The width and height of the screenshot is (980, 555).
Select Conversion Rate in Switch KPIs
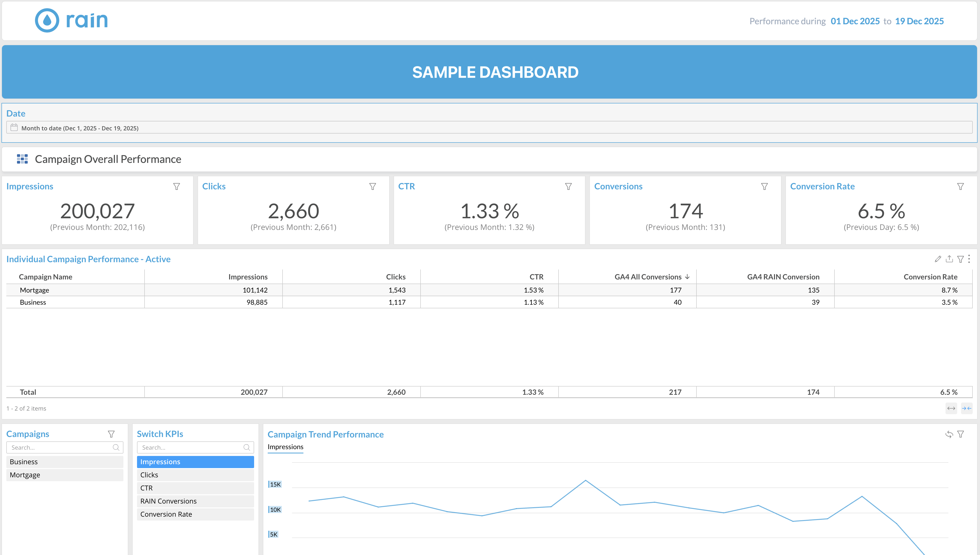coord(195,514)
